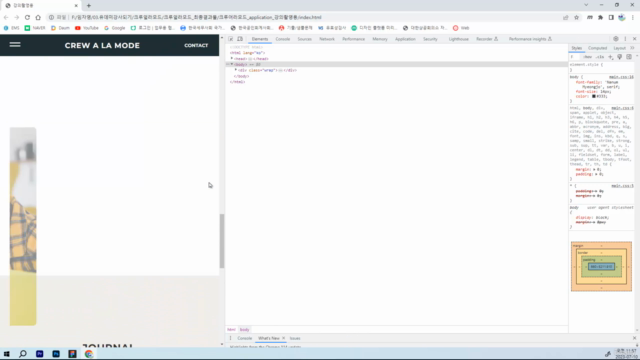Reload the page with the refresh icon
The image size is (640, 360).
tap(27, 17)
